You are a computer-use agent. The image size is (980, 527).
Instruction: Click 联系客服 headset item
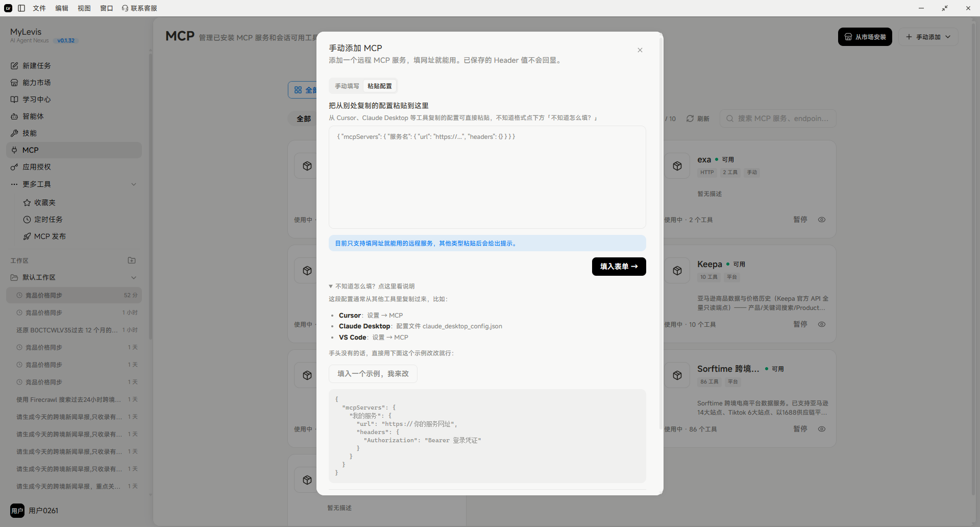(139, 8)
